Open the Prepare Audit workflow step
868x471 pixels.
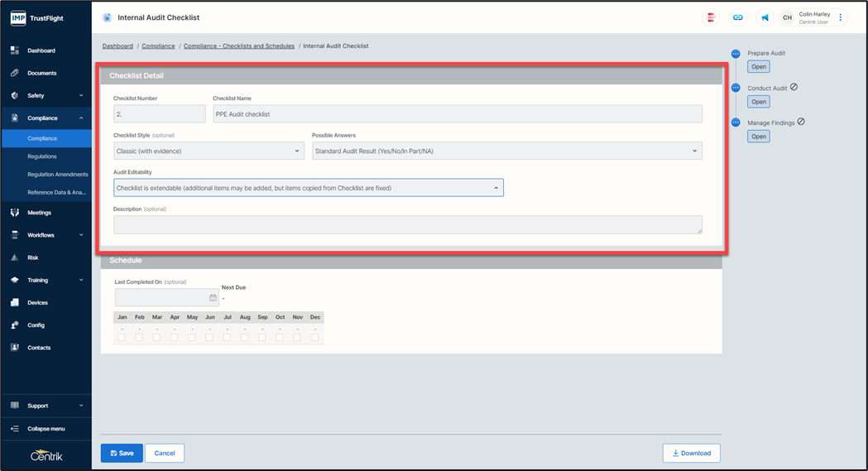click(759, 67)
